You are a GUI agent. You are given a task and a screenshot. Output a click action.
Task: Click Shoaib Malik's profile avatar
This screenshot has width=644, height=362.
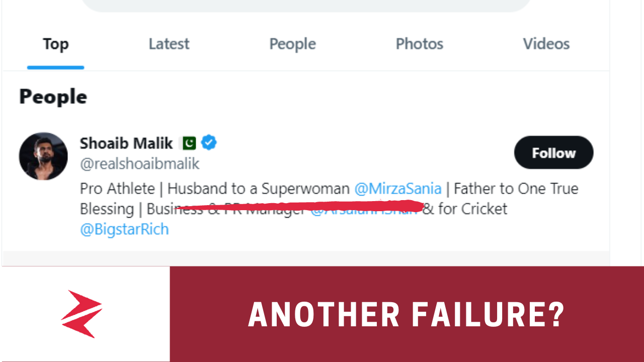point(43,156)
